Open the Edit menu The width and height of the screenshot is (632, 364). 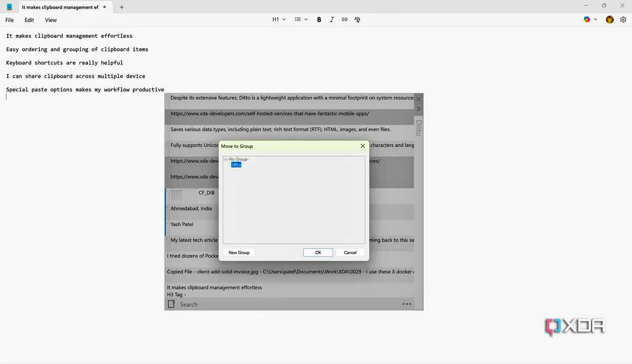click(x=29, y=20)
